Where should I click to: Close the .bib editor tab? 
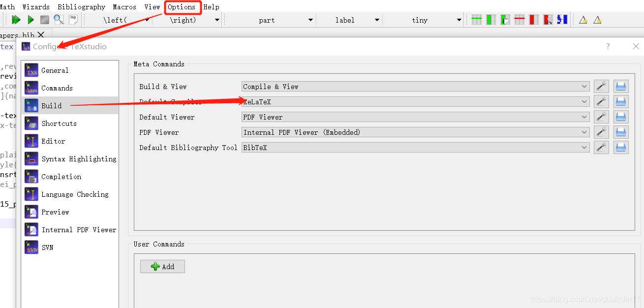coord(41,34)
